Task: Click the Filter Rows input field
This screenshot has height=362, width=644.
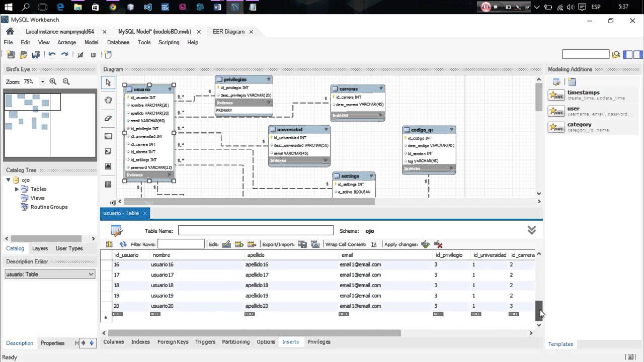Action: click(x=181, y=244)
